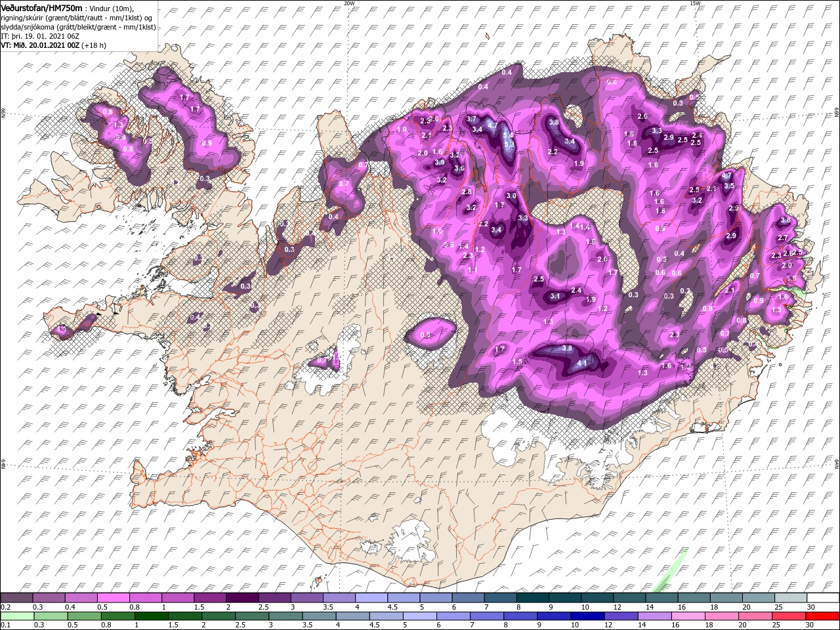Click the 'VT: Mið. 20.01.2021 00Z' valid time
The width and height of the screenshot is (840, 630).
pos(41,45)
